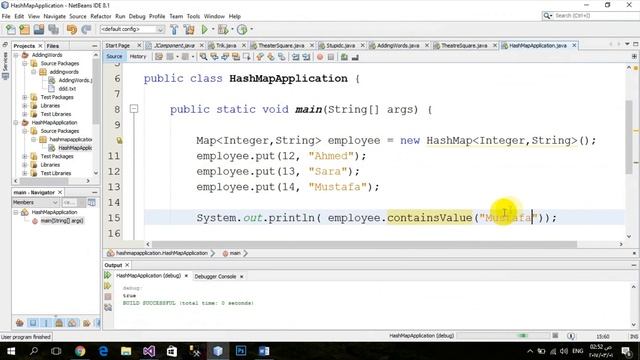Collapse the HashMapApplication project node

[x=16, y=122]
